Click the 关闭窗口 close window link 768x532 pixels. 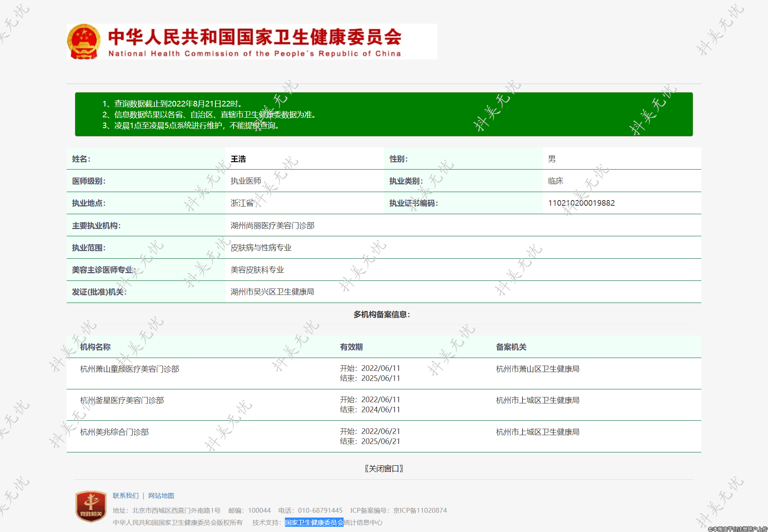click(x=384, y=469)
